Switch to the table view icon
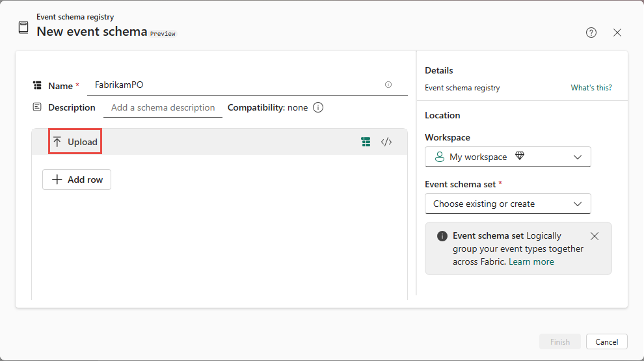Viewport: 644px width, 361px height. click(366, 142)
